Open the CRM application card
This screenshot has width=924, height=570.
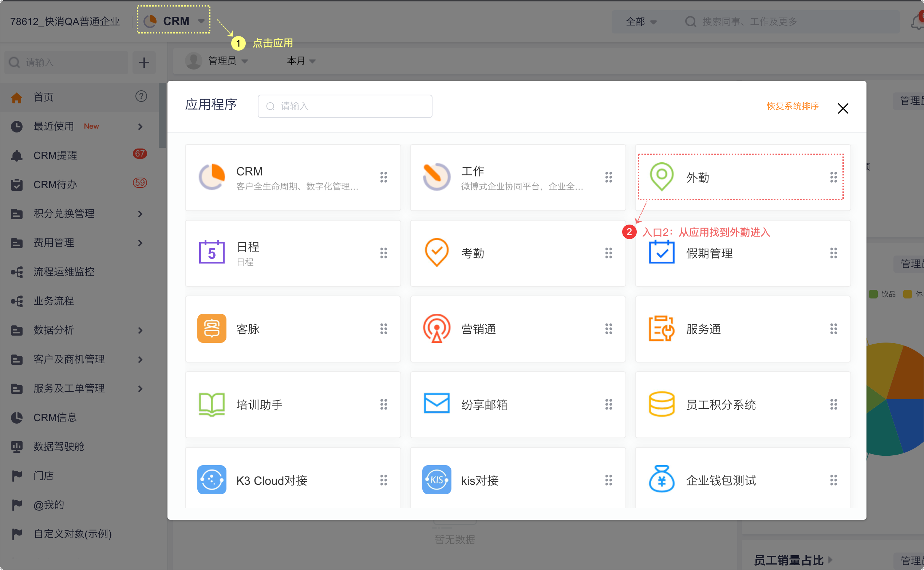coord(293,177)
